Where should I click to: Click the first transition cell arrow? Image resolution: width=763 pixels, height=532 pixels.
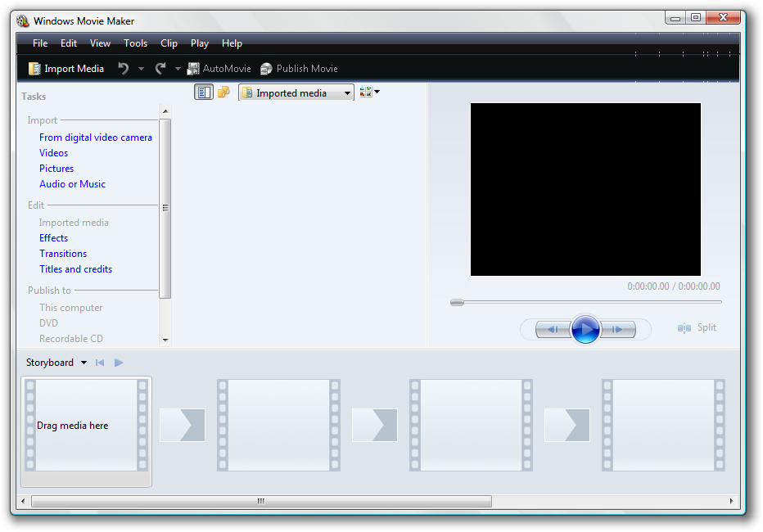point(183,426)
